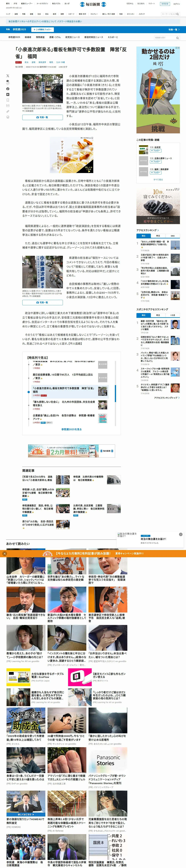Share article on Facebook icon
The image size is (186, 868).
8,89
